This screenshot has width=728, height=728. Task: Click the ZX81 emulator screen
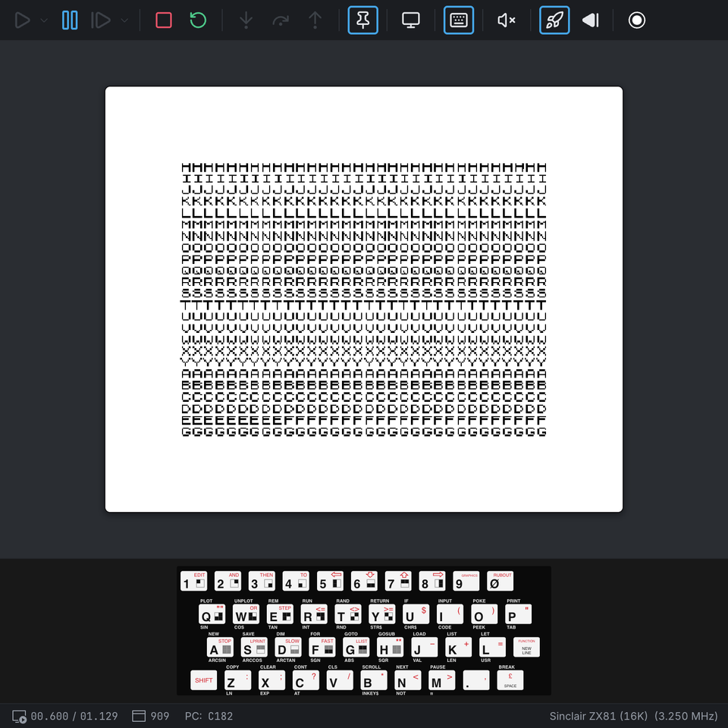(x=364, y=300)
